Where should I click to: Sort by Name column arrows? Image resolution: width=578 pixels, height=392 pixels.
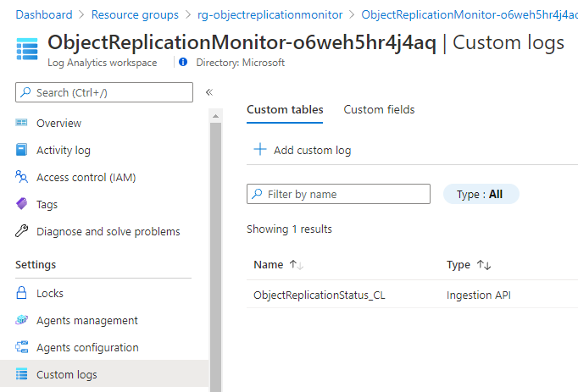pos(296,264)
